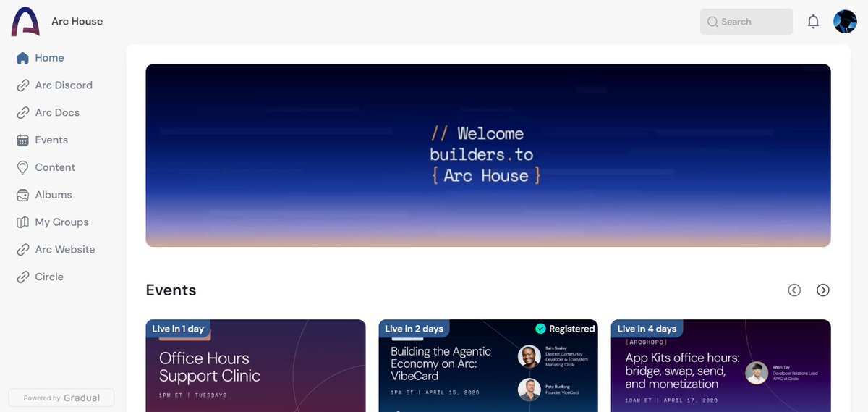Click the Arc House logo icon
868x412 pixels.
point(25,22)
